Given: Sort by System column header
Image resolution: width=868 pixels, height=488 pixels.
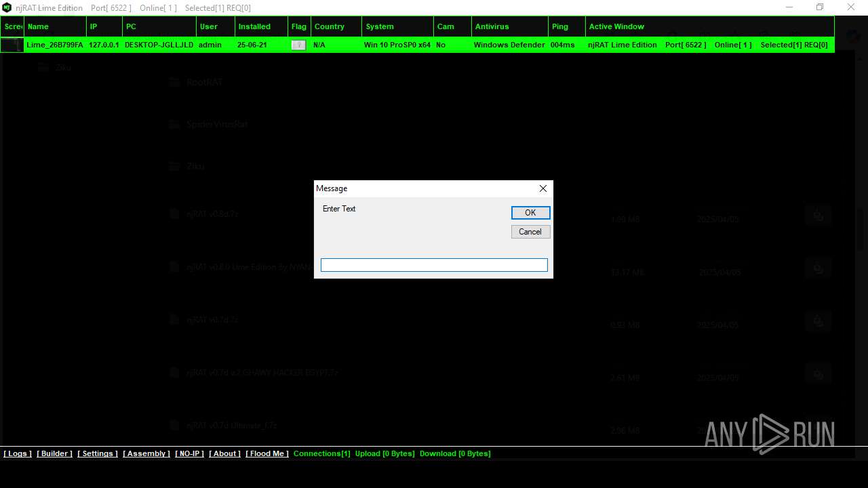Looking at the screenshot, I should [x=397, y=26].
